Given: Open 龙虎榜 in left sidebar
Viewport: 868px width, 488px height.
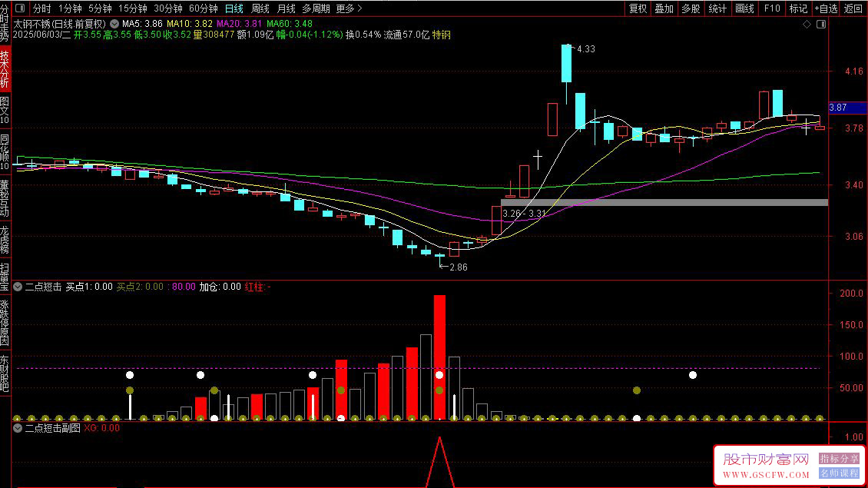Looking at the screenshot, I should (5, 239).
